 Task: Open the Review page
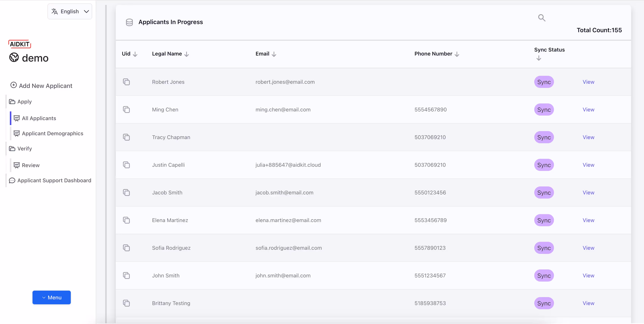pyautogui.click(x=26, y=165)
